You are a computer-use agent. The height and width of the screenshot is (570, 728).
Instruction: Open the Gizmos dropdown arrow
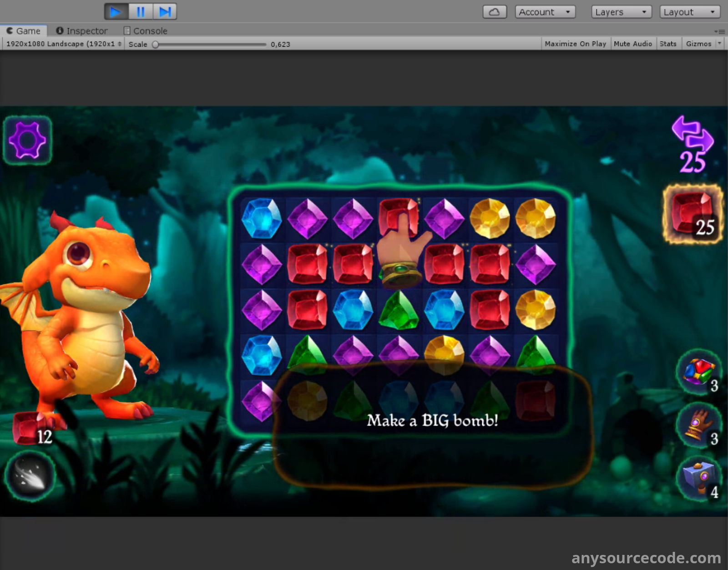click(719, 44)
